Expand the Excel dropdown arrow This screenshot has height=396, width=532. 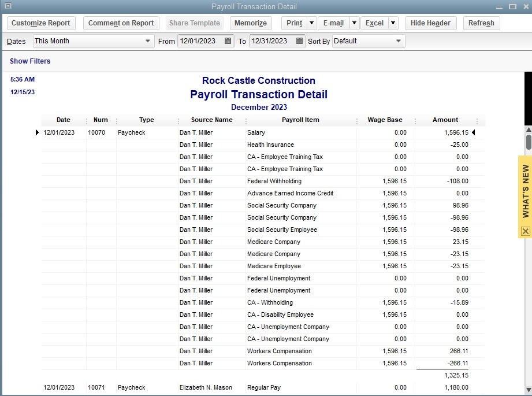393,23
